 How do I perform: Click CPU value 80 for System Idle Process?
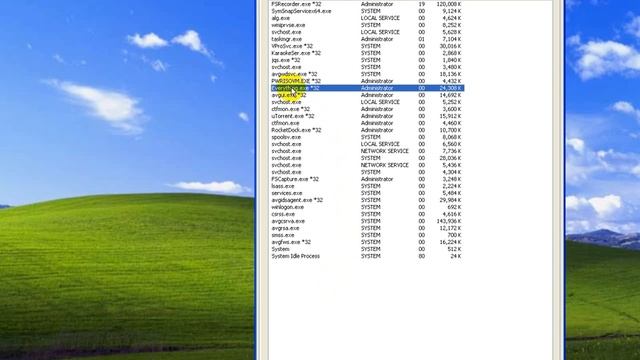(x=422, y=256)
